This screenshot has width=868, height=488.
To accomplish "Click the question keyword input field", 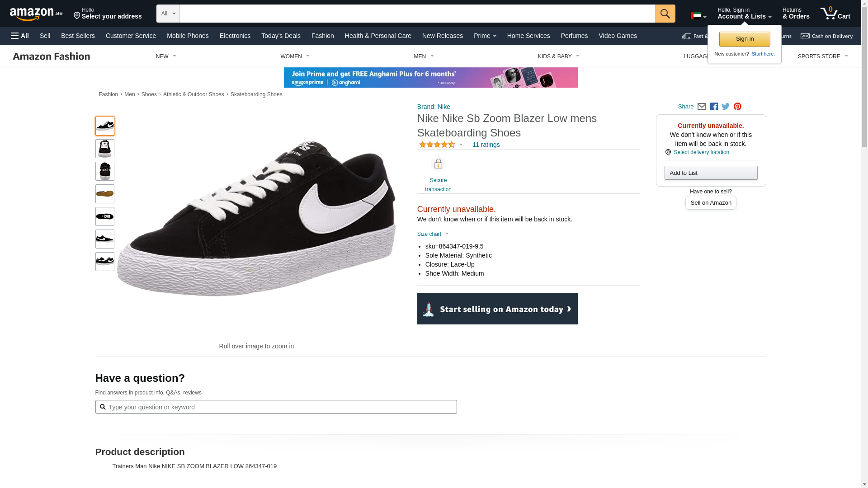I will point(276,407).
